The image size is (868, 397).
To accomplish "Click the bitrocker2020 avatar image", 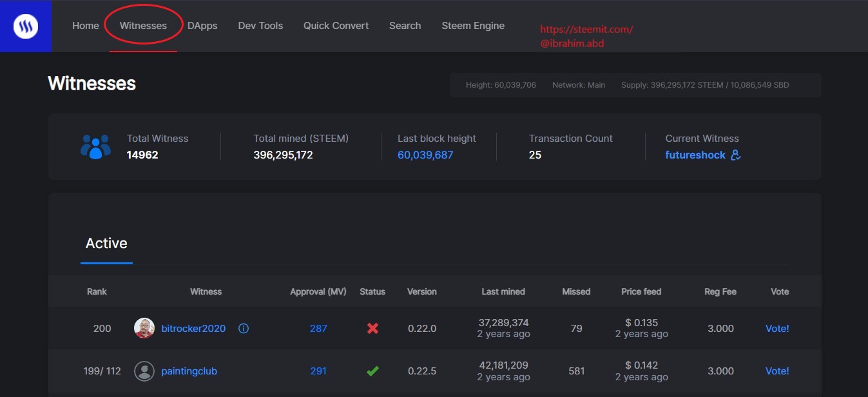I will click(144, 329).
